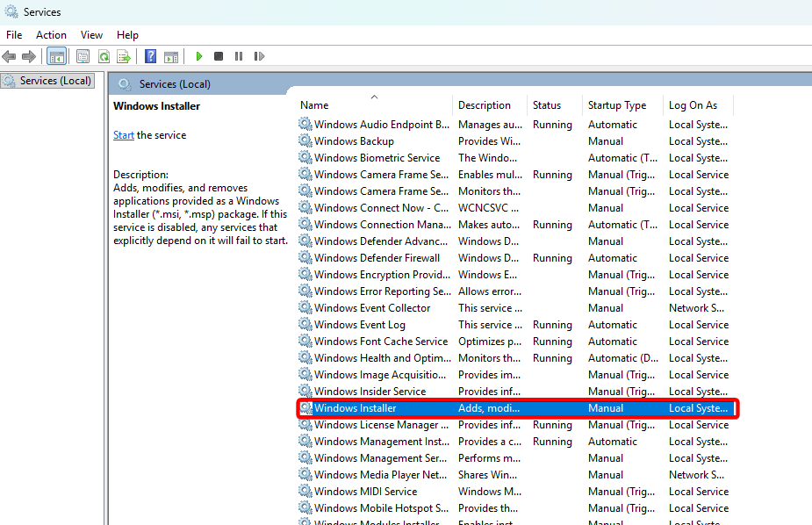Sort by the Startup Type column header
812x525 pixels.
click(x=622, y=105)
